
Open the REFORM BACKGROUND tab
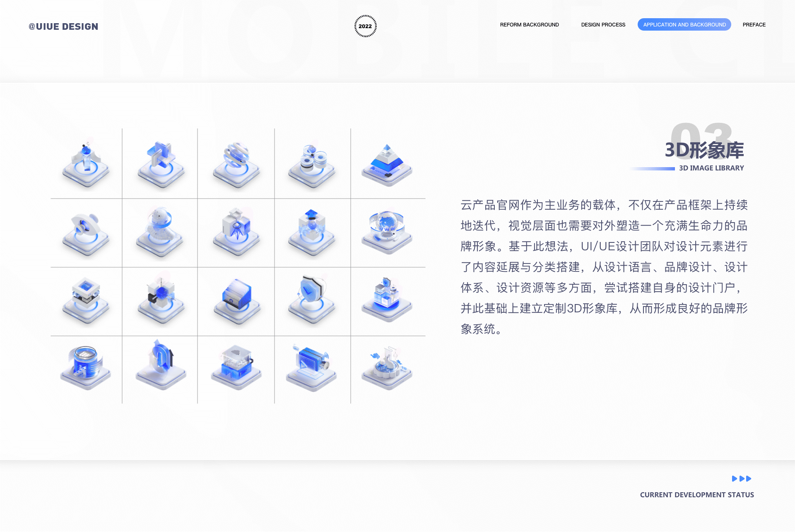(x=529, y=24)
